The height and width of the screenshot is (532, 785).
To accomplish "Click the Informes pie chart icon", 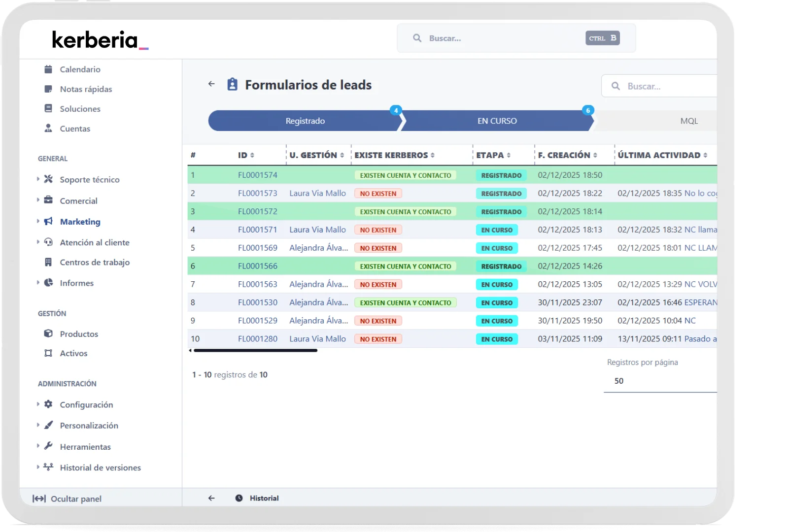I will point(48,283).
